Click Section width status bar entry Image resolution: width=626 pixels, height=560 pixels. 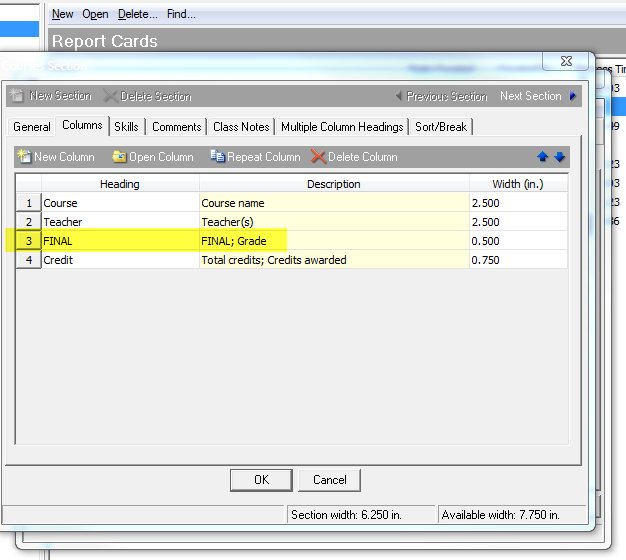361,514
